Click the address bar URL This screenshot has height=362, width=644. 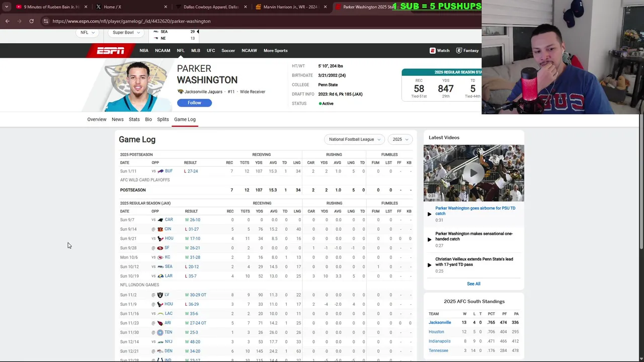pos(131,21)
